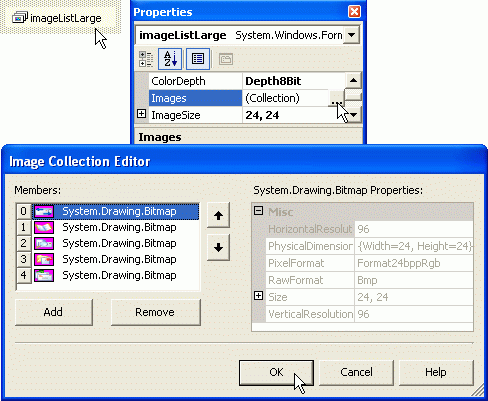
Task: Click the Remove button
Action: pos(156,312)
